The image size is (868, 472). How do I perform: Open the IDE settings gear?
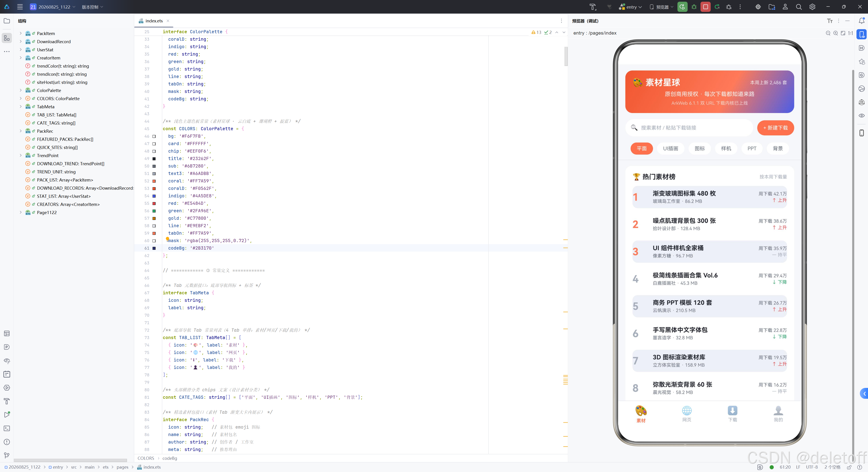(812, 7)
